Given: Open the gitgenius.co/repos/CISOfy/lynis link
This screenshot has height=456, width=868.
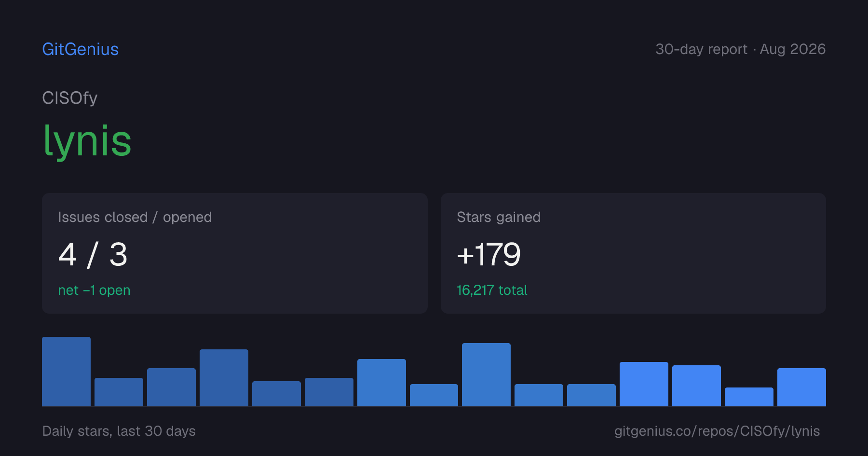Looking at the screenshot, I should tap(717, 431).
